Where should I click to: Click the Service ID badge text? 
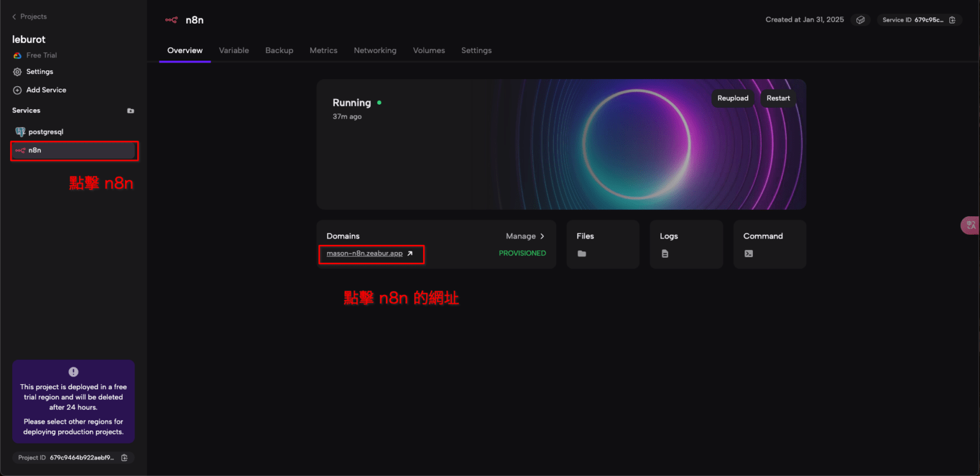(x=913, y=20)
